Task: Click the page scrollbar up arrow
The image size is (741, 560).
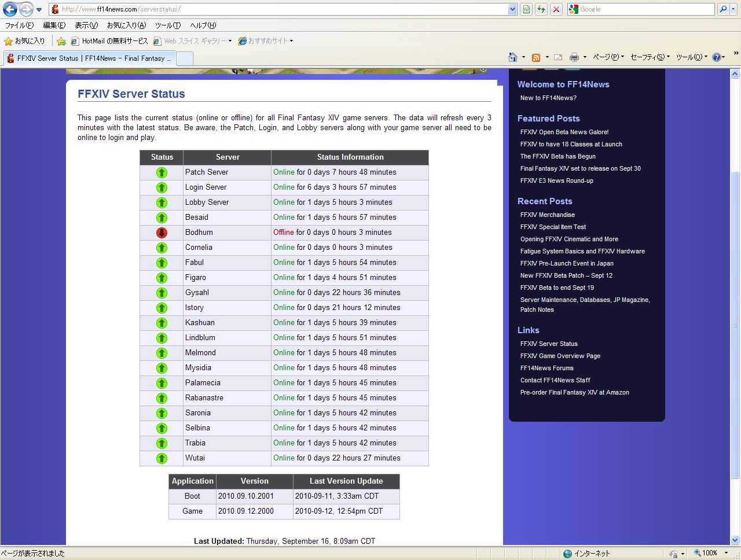Action: [x=735, y=74]
